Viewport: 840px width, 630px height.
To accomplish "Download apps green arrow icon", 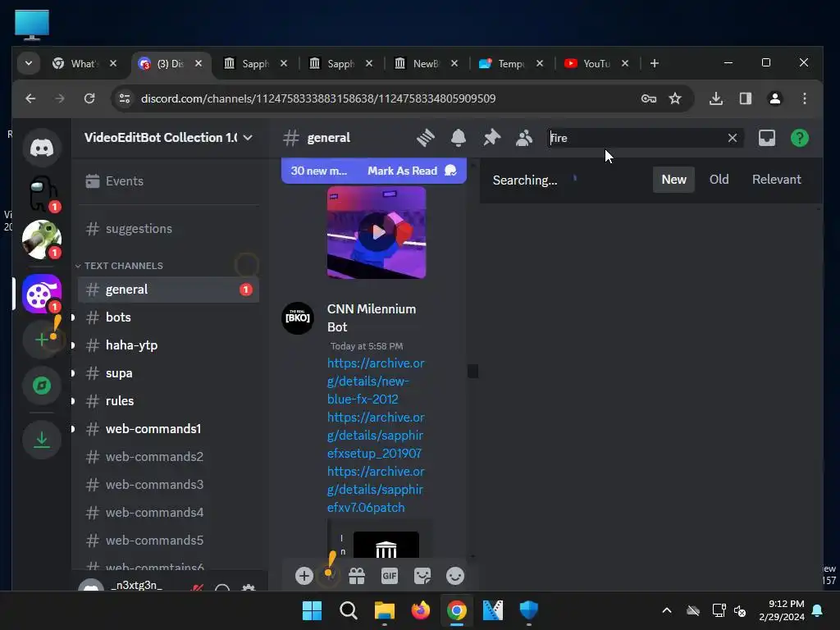I will pyautogui.click(x=42, y=440).
